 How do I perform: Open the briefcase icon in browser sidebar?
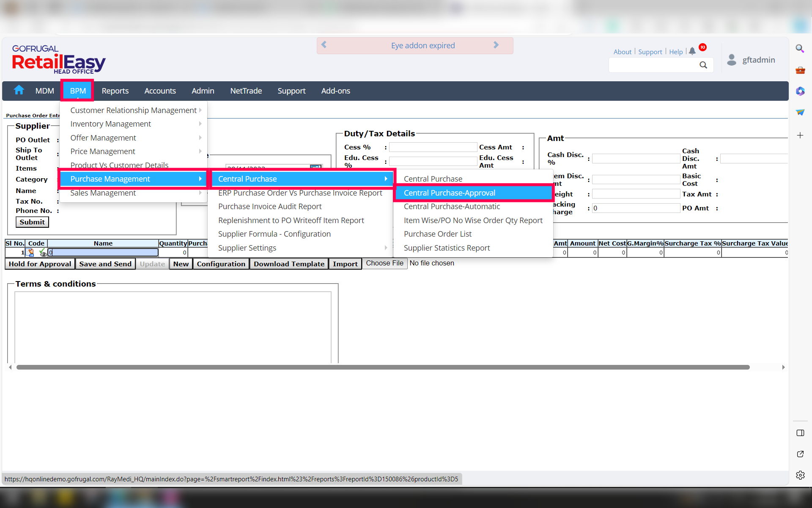click(x=800, y=70)
